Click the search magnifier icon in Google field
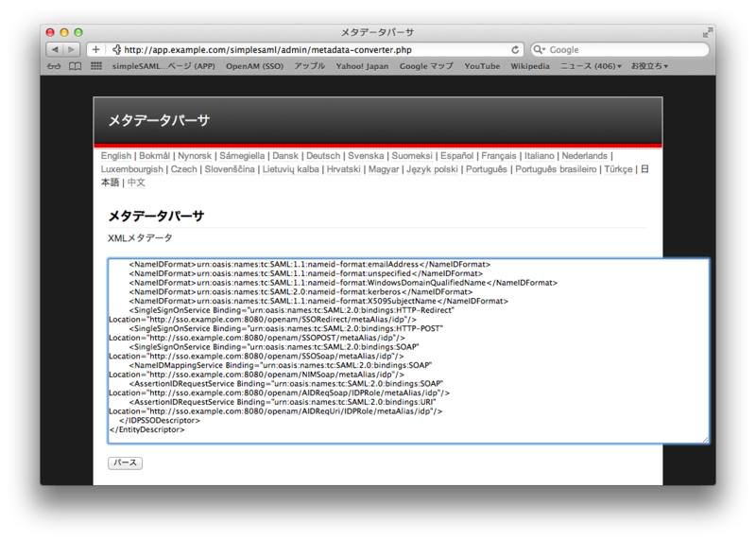 point(539,50)
